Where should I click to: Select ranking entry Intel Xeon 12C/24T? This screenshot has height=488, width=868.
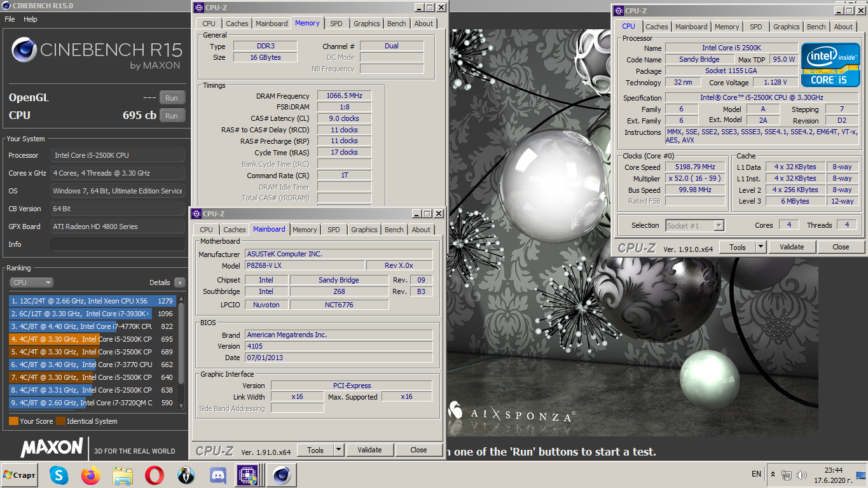tap(92, 301)
